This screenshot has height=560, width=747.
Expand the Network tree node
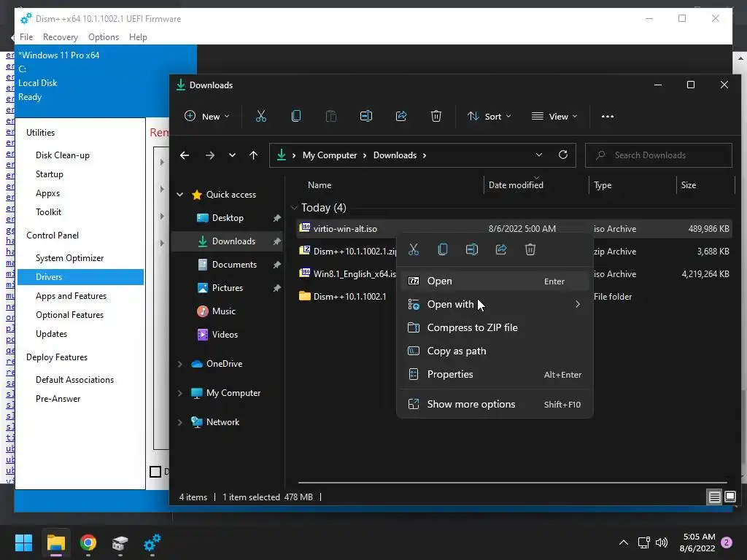(x=180, y=422)
